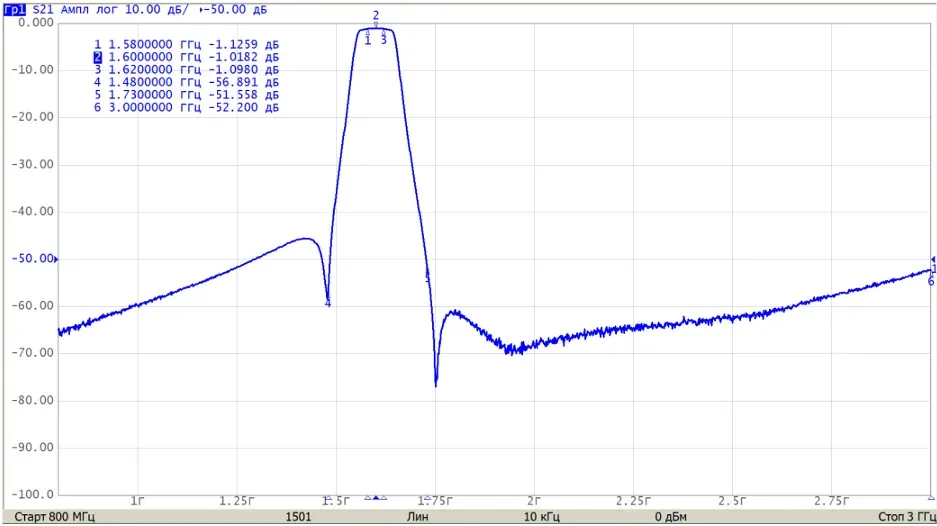Select marker 6 row at 3.0000000 ГГц

pyautogui.click(x=186, y=107)
